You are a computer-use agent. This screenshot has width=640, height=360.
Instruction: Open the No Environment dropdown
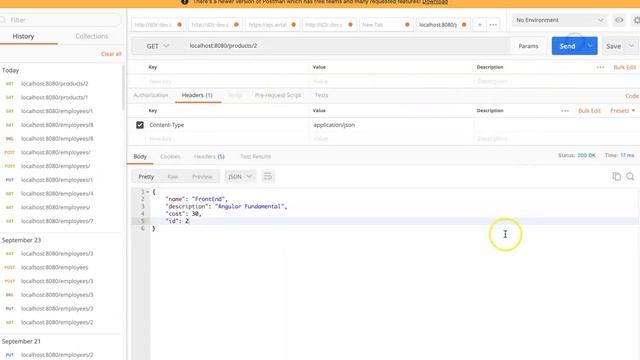[559, 20]
